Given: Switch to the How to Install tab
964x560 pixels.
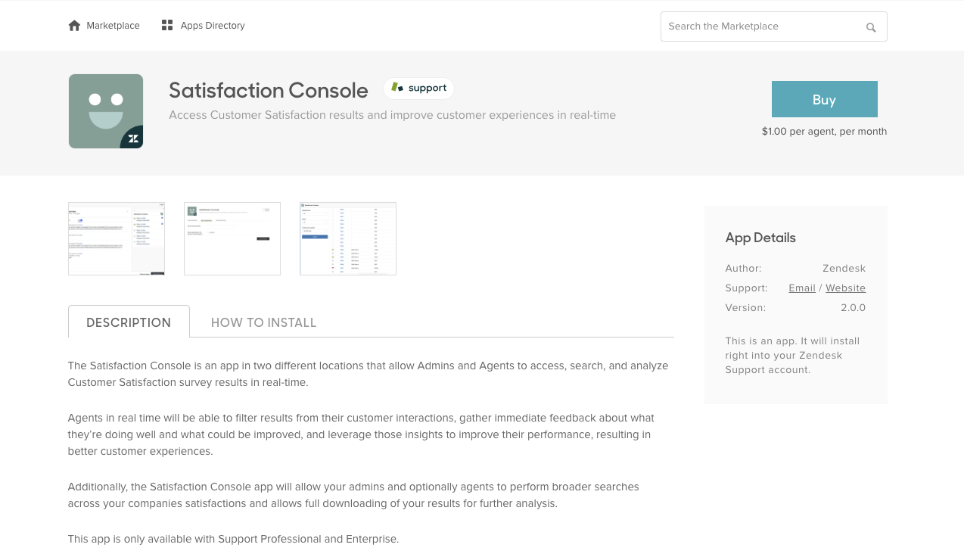Looking at the screenshot, I should tap(263, 322).
